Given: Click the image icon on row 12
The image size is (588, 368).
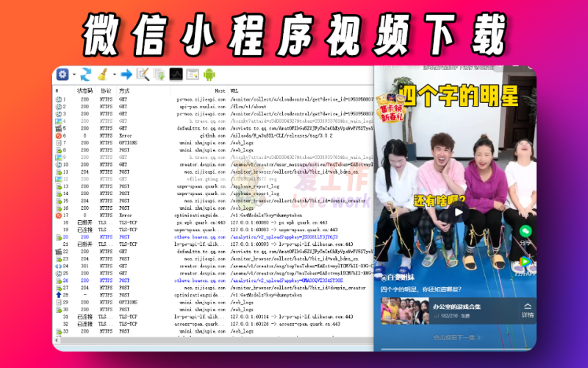Looking at the screenshot, I should (x=59, y=179).
